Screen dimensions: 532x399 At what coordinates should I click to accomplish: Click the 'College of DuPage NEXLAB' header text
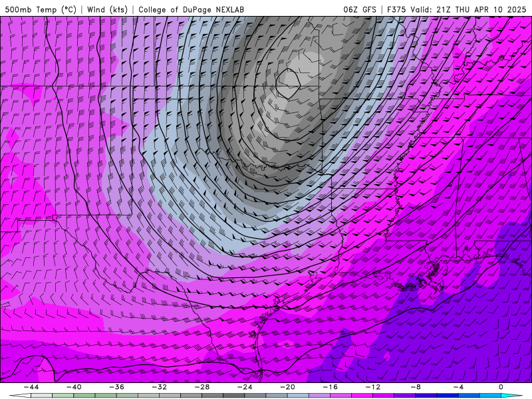(x=191, y=9)
